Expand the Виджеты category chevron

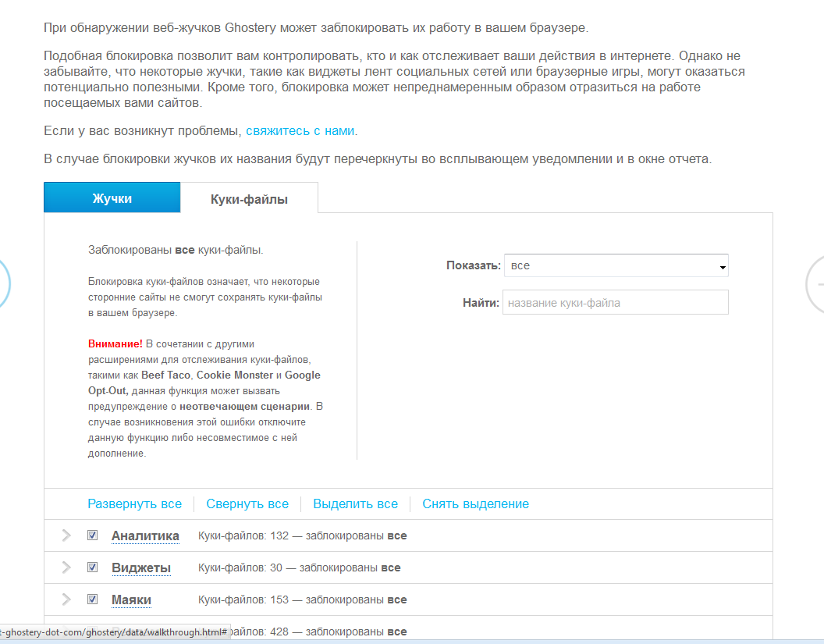click(x=66, y=568)
